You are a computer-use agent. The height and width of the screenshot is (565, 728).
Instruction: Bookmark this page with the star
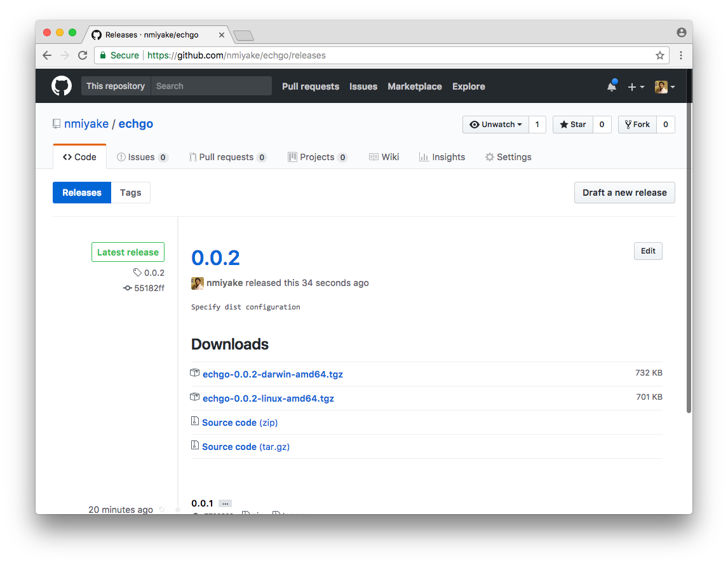pos(660,55)
